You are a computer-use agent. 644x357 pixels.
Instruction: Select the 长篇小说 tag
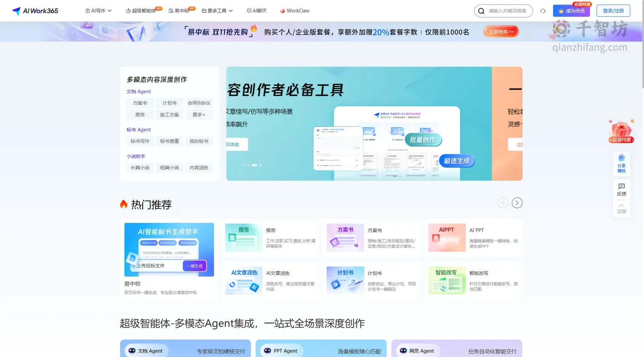click(140, 168)
